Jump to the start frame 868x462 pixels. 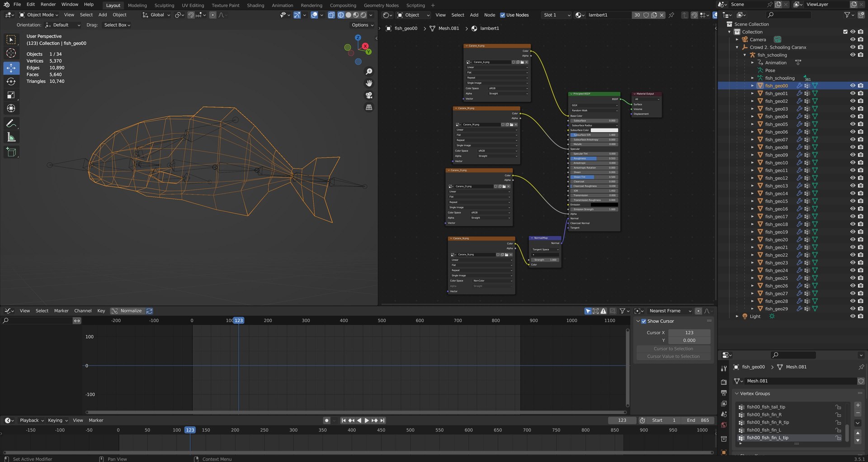point(343,420)
